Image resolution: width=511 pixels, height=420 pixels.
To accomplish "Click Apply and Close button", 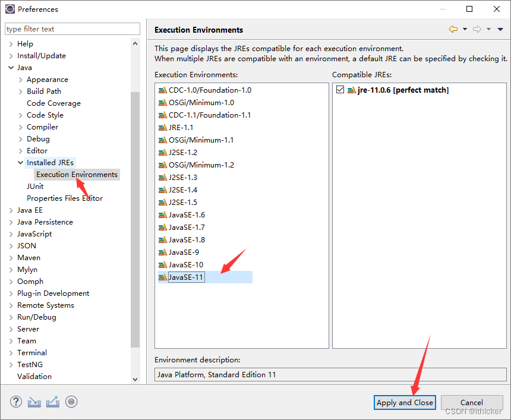I will pos(405,402).
